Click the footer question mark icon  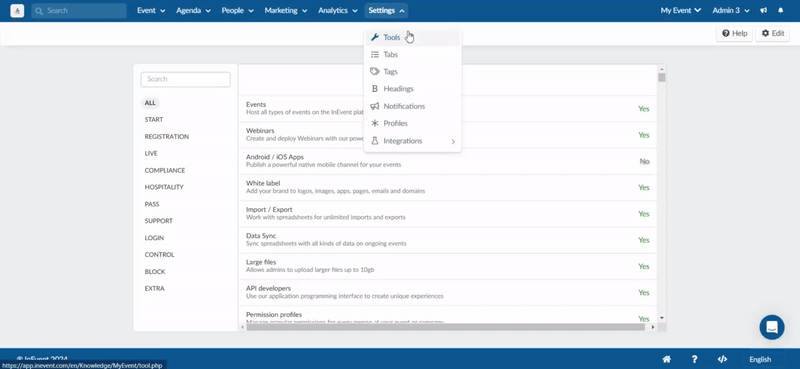[x=694, y=359]
